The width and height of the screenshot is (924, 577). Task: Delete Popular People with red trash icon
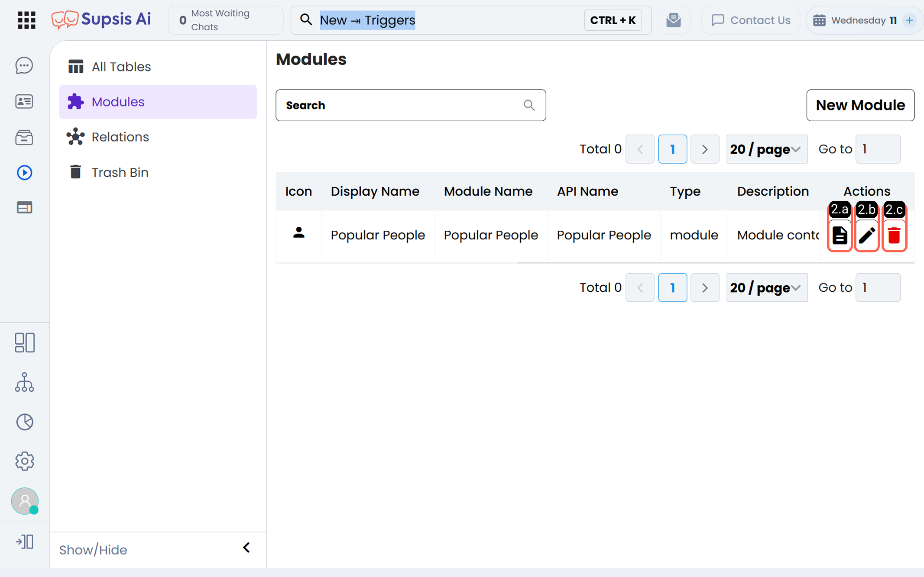894,235
